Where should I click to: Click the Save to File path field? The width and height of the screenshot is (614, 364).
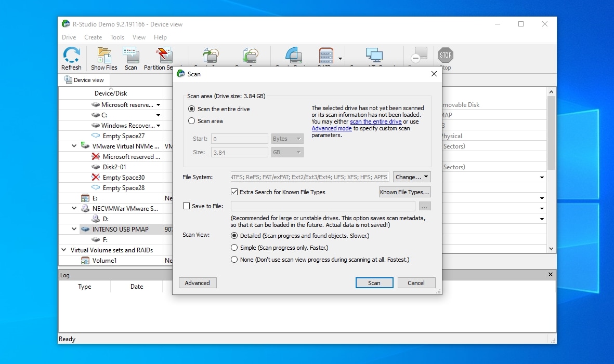click(323, 206)
